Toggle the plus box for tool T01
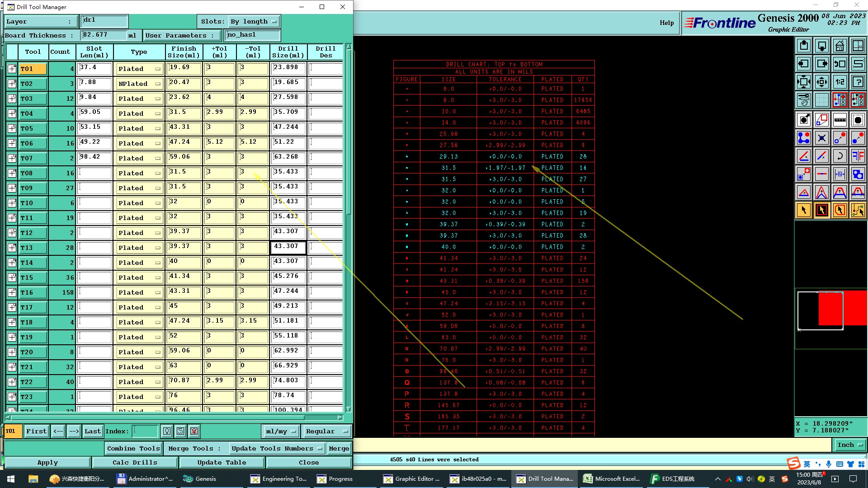This screenshot has width=868, height=488. (x=12, y=69)
